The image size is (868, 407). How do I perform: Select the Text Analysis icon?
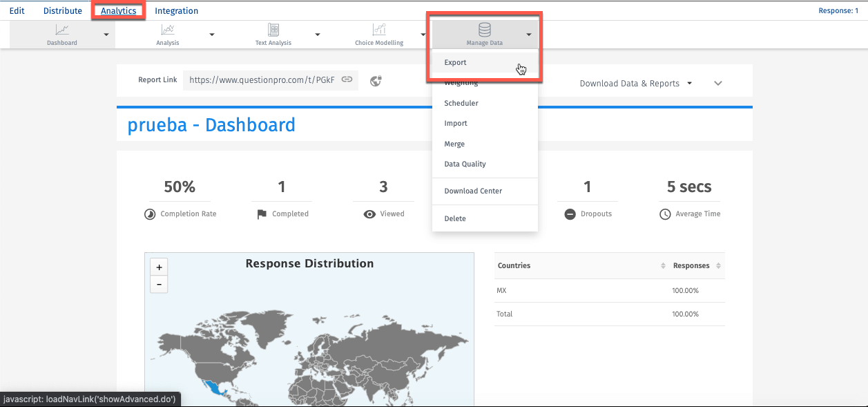(273, 30)
